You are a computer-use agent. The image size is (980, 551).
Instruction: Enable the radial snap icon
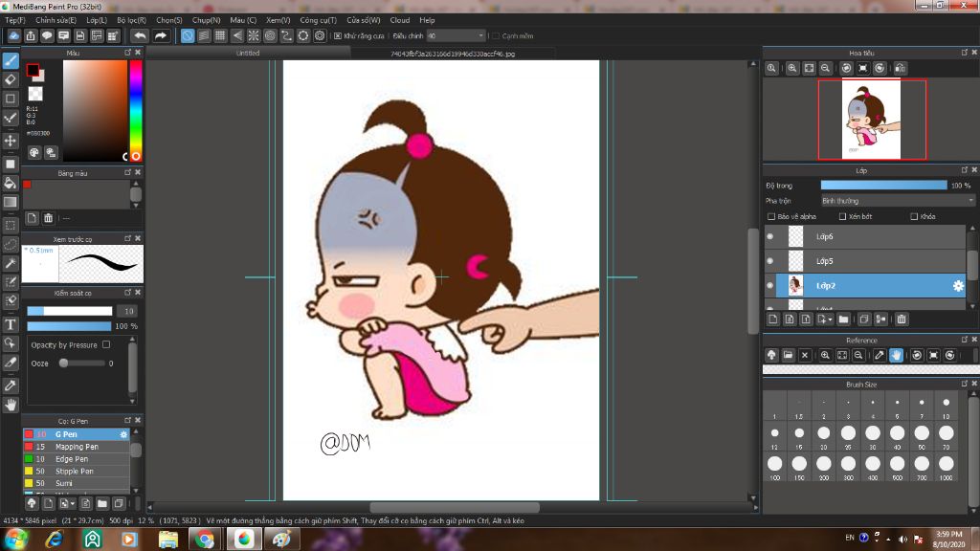click(253, 35)
